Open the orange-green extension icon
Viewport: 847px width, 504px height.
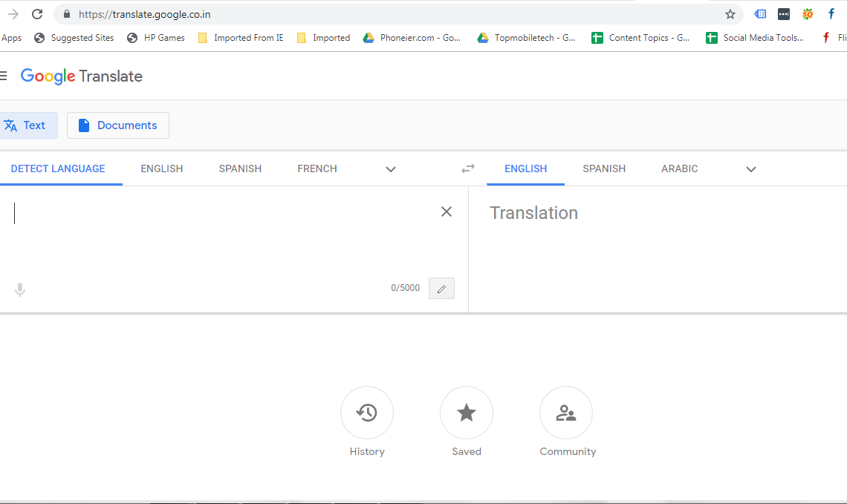click(x=808, y=14)
